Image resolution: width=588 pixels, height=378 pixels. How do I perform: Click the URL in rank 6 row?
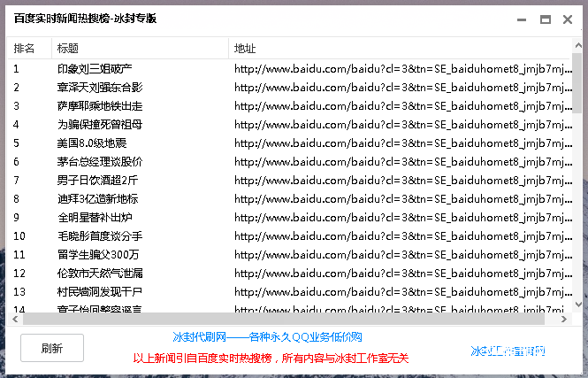pos(403,161)
